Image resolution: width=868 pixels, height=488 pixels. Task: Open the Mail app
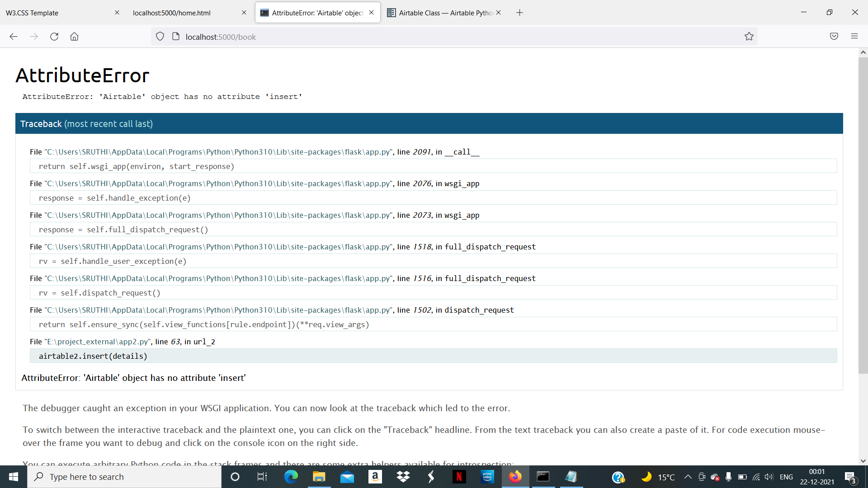(347, 477)
